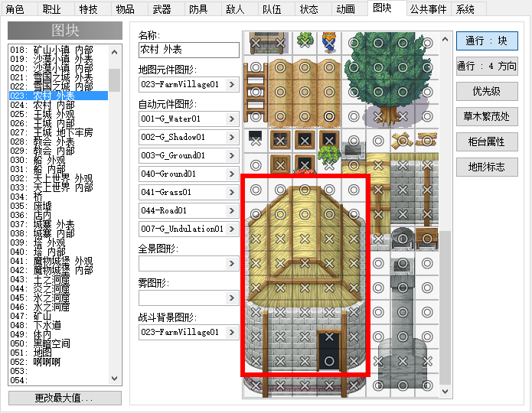Screen dimensions: 532x413
Task: Toggle passability on the orange-haired figure tile
Action: [x=329, y=43]
